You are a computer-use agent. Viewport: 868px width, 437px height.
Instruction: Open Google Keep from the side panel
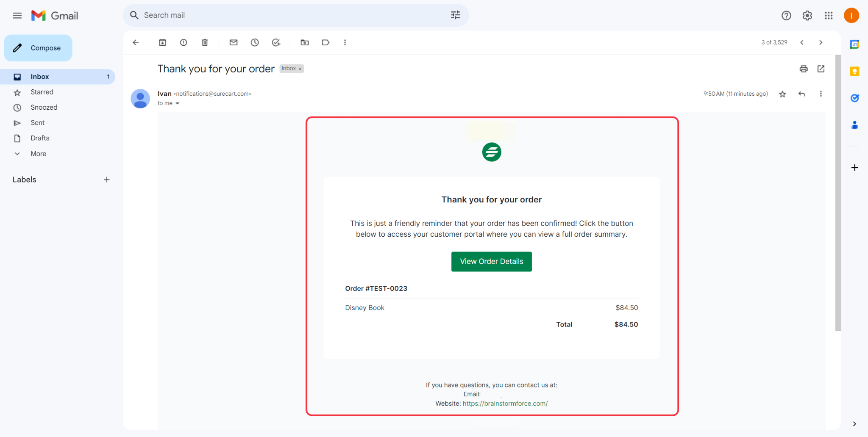tap(854, 72)
